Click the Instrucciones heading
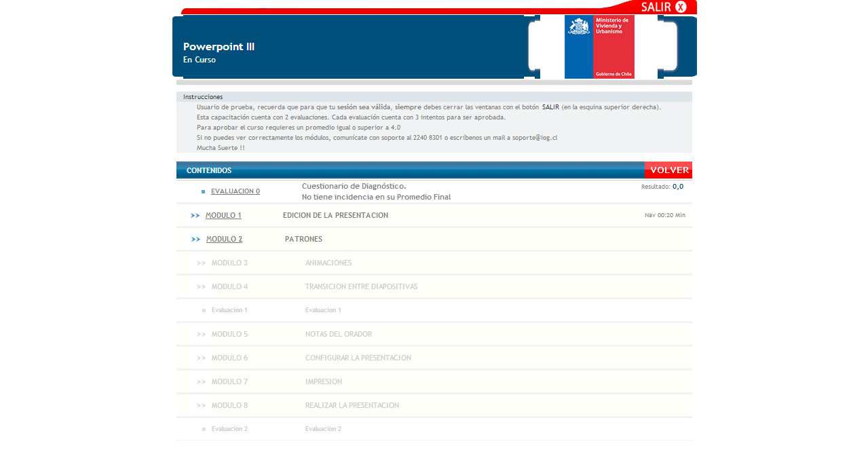 point(203,97)
